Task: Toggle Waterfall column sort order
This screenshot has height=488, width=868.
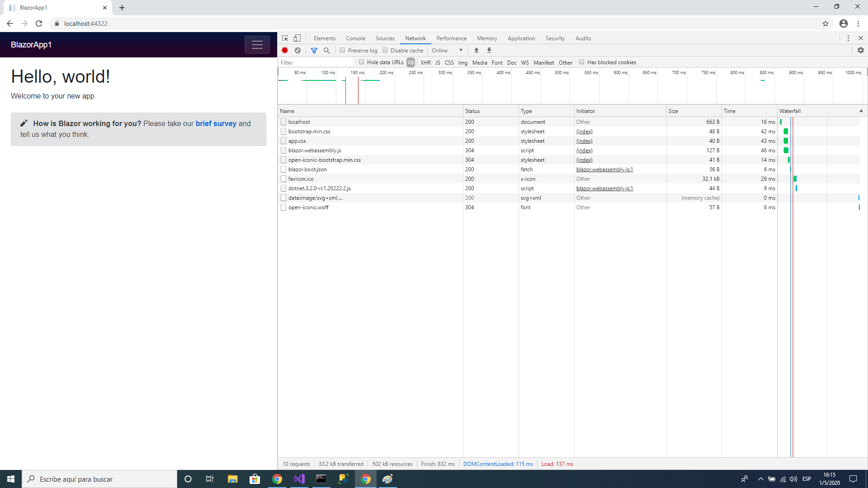Action: 789,111
